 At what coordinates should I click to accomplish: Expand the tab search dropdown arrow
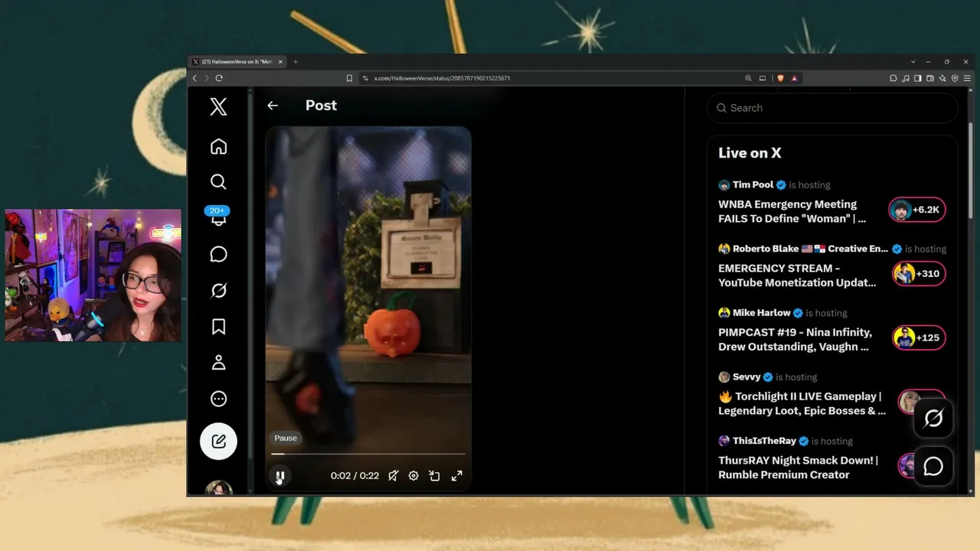(x=913, y=62)
